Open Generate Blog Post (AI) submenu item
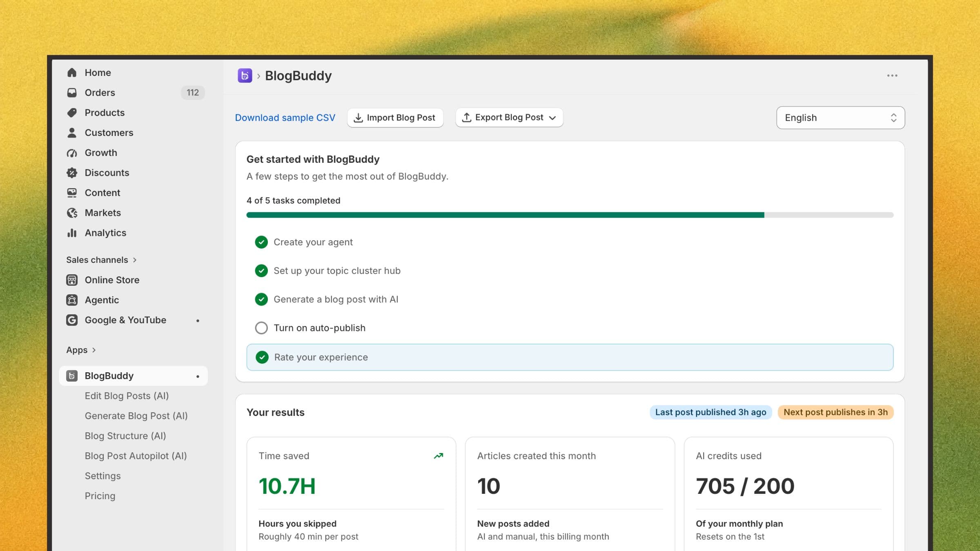The image size is (980, 551). coord(136,416)
